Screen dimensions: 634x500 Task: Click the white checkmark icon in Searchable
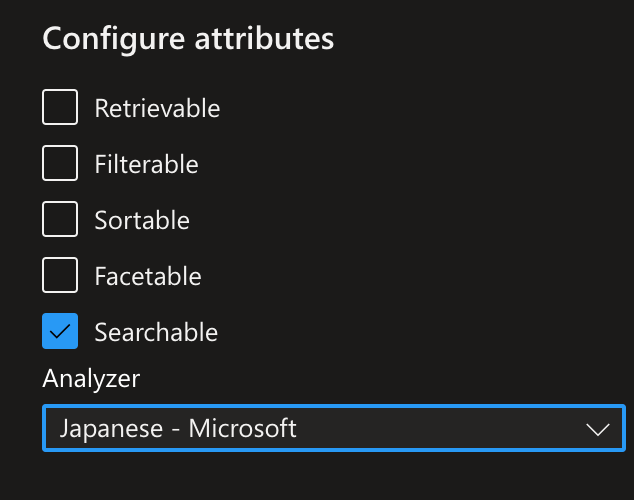pyautogui.click(x=60, y=331)
